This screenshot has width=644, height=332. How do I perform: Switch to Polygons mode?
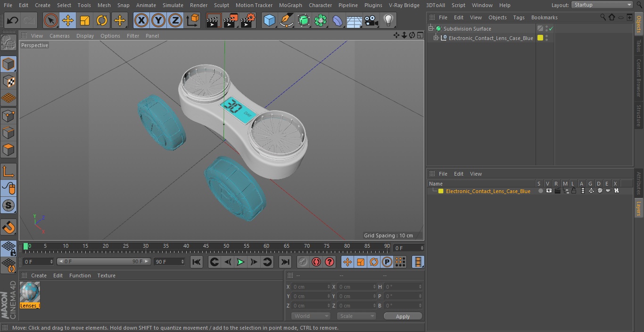(x=8, y=150)
